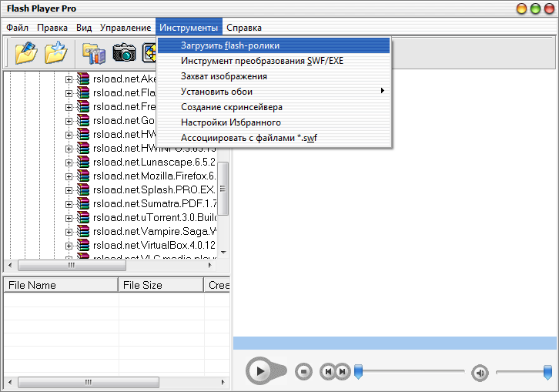The image size is (559, 392).
Task: Sort by the File Name column header
Action: 61,285
